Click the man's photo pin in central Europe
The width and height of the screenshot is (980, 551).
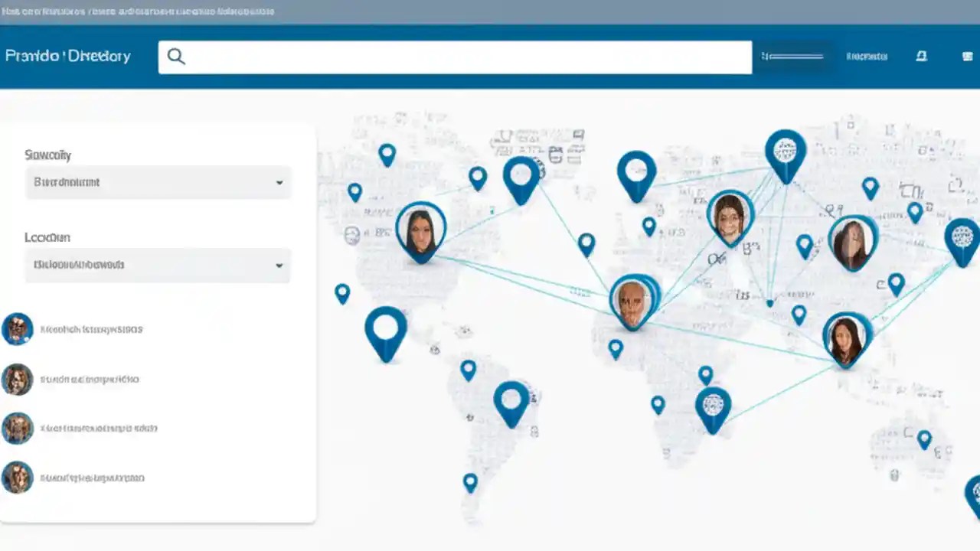coord(632,298)
